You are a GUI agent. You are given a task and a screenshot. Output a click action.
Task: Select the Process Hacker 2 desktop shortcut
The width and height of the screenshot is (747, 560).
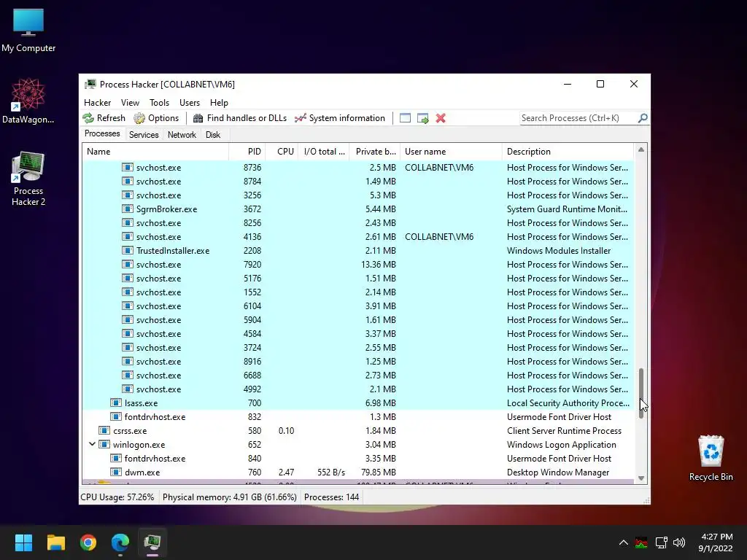tap(28, 179)
